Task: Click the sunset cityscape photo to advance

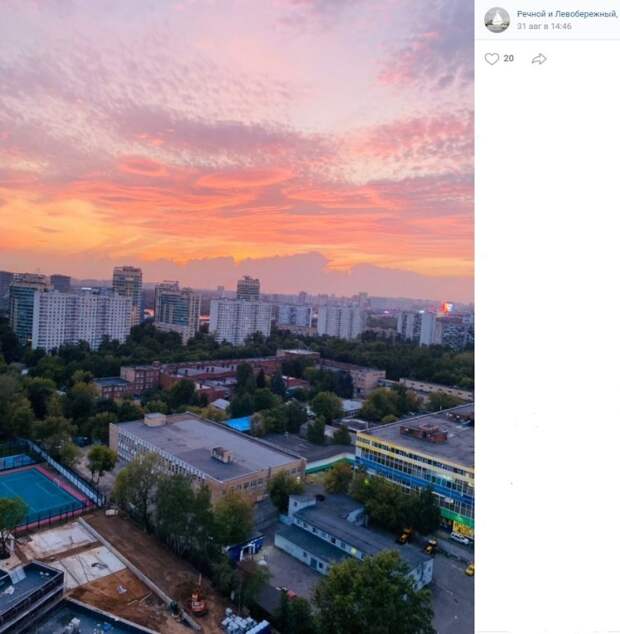Action: (237, 317)
